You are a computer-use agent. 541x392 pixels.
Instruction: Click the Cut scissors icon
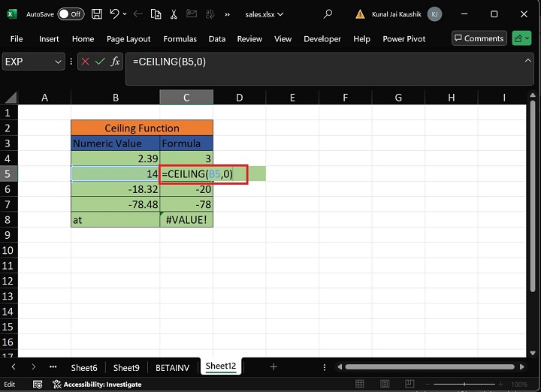coord(174,14)
